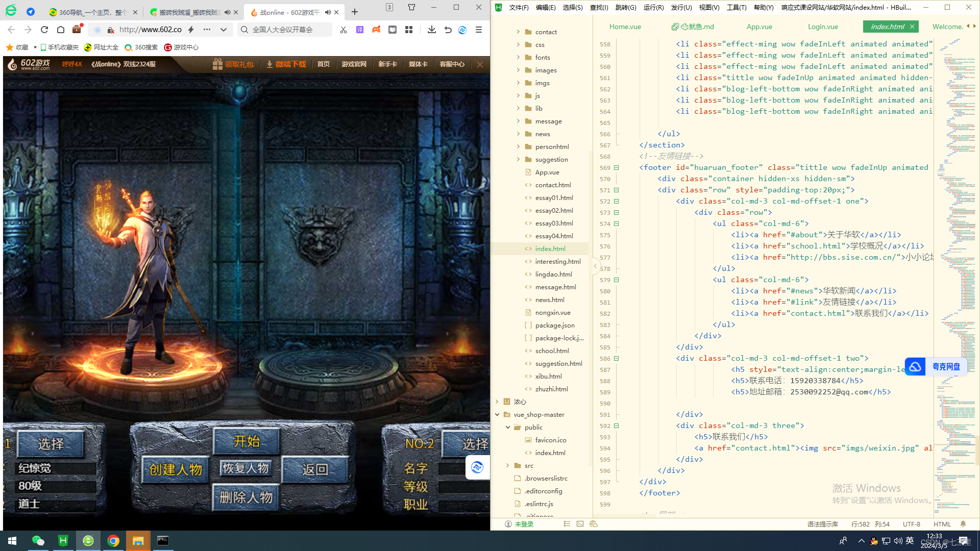Image resolution: width=980 pixels, height=551 pixels.
Task: Click the 开始 game start button
Action: click(247, 441)
